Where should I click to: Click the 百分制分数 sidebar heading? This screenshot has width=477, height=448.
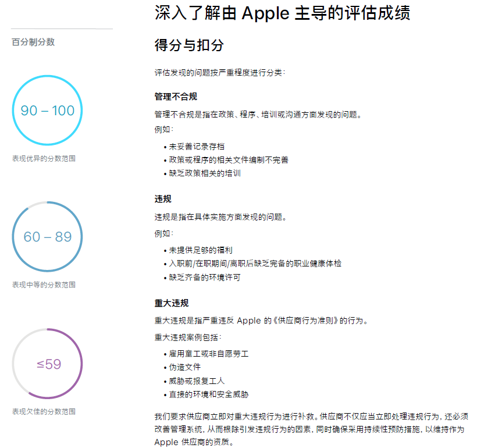[33, 42]
